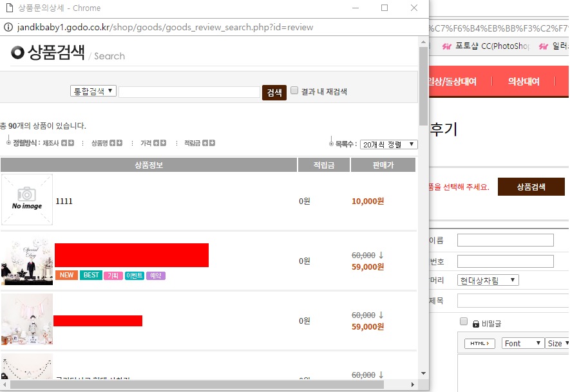This screenshot has width=570, height=392.
Task: Open the 현대상차림 category dropdown
Action: click(488, 281)
